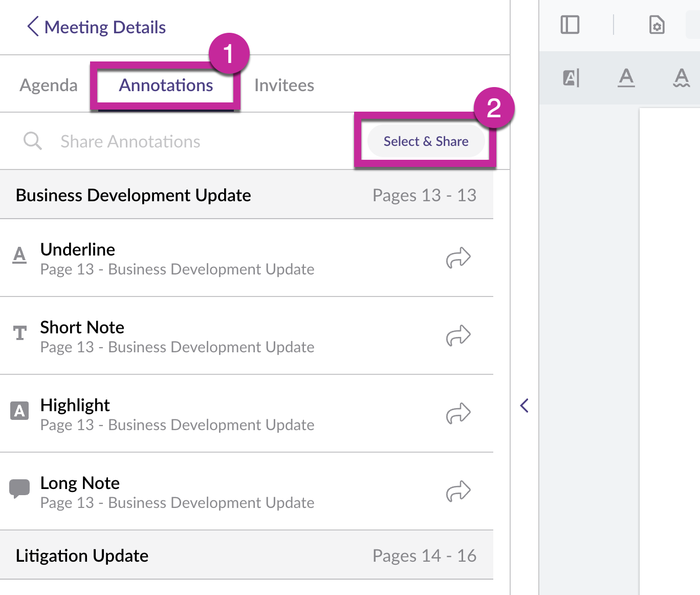This screenshot has height=595, width=700.
Task: Click the Select & Share button
Action: click(425, 141)
